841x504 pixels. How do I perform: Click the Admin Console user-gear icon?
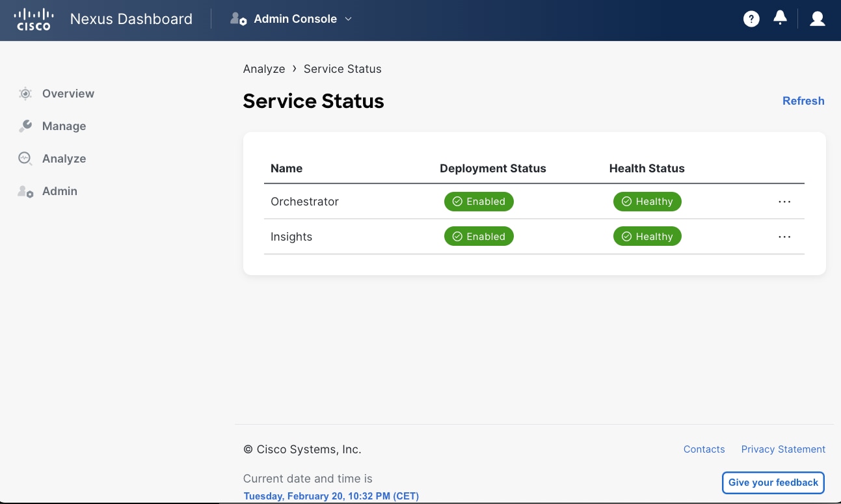tap(238, 19)
